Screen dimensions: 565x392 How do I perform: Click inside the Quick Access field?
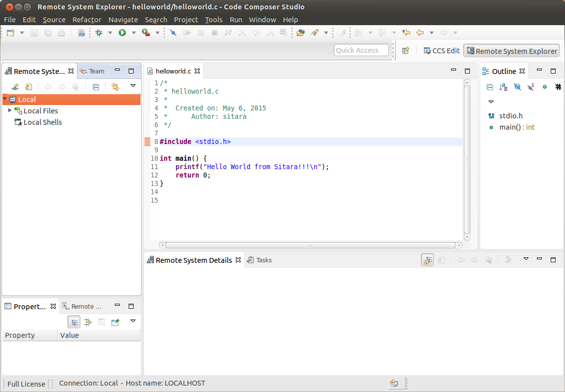[x=361, y=50]
